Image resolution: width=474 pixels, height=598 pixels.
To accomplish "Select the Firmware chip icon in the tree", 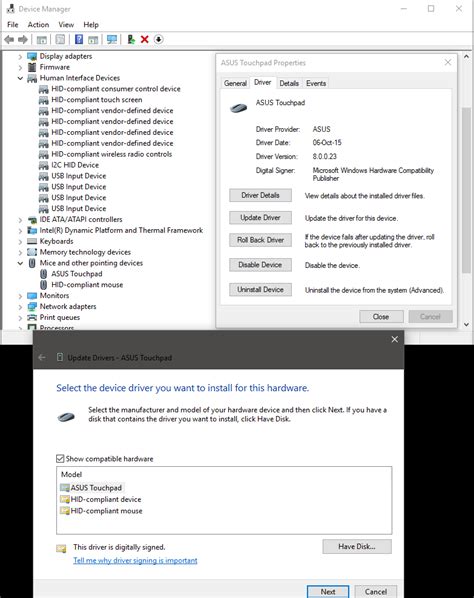I will [32, 67].
